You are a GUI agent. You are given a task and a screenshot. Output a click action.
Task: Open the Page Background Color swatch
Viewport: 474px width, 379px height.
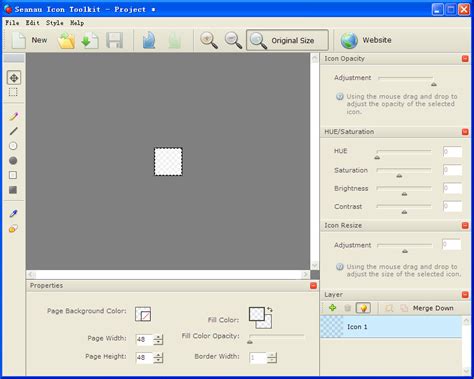click(x=143, y=314)
